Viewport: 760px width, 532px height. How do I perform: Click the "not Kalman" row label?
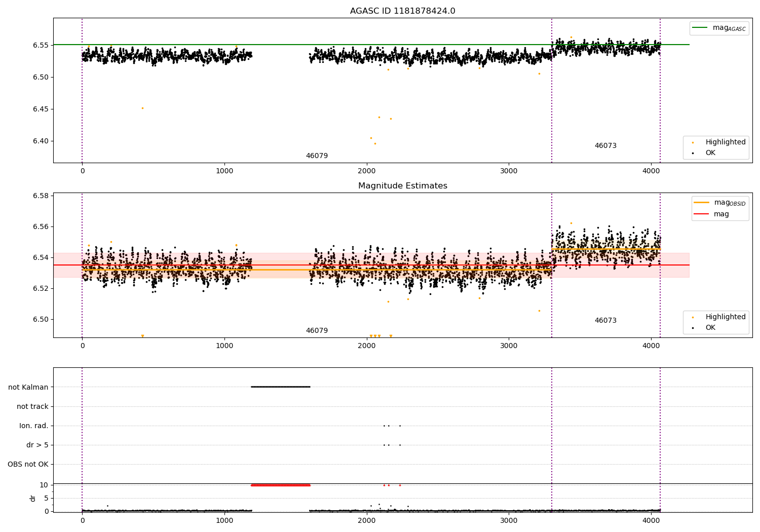[28, 387]
